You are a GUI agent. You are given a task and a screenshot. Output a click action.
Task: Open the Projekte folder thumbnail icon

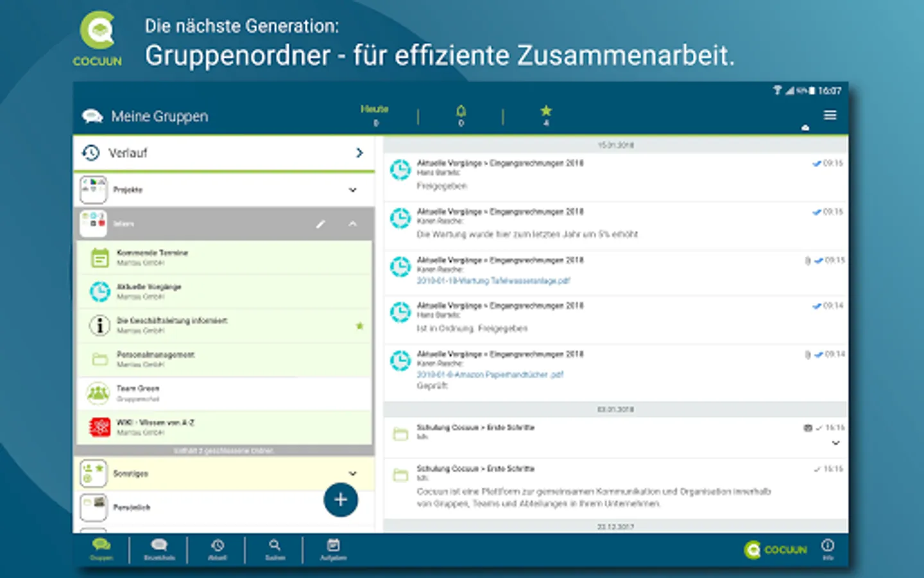pyautogui.click(x=94, y=189)
